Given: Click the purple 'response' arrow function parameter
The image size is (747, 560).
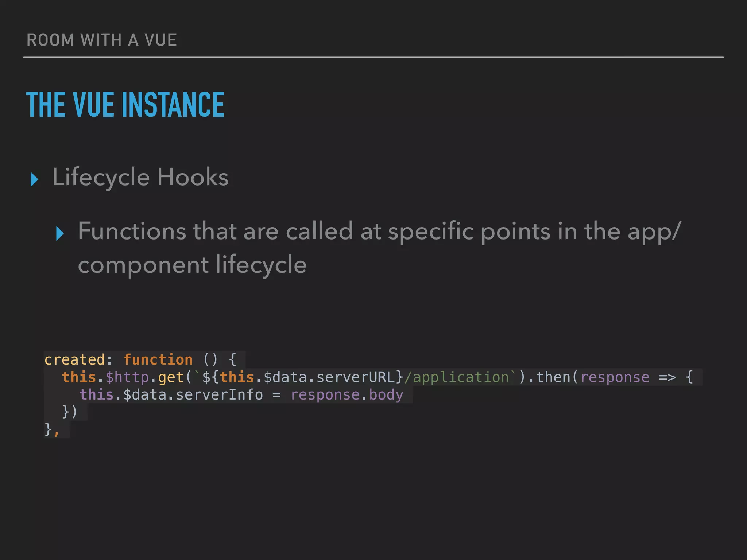Looking at the screenshot, I should click(x=615, y=377).
